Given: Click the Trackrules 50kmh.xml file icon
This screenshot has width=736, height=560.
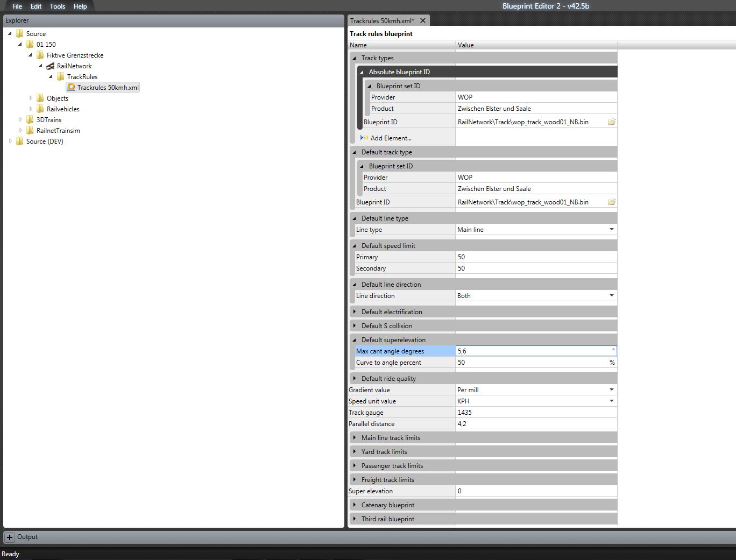Looking at the screenshot, I should 71,87.
